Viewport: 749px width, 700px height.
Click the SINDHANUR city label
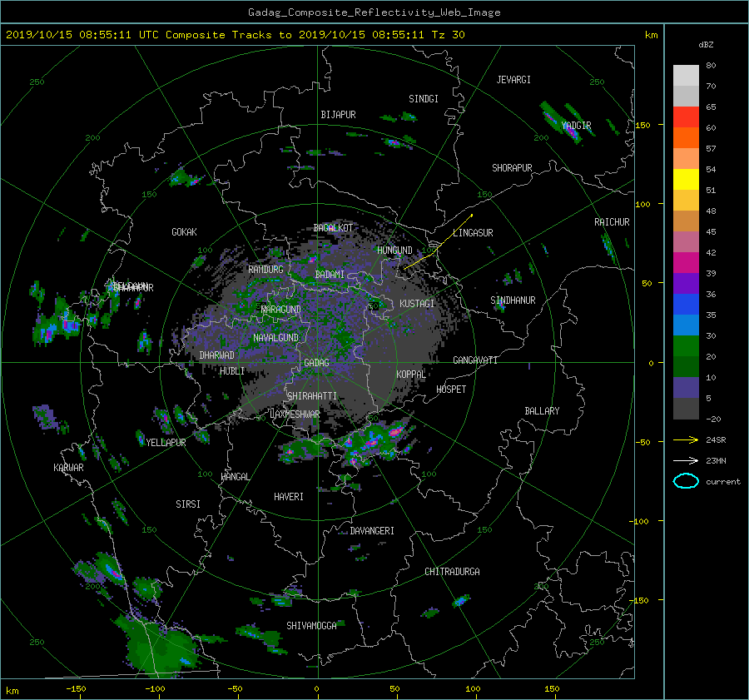(513, 300)
